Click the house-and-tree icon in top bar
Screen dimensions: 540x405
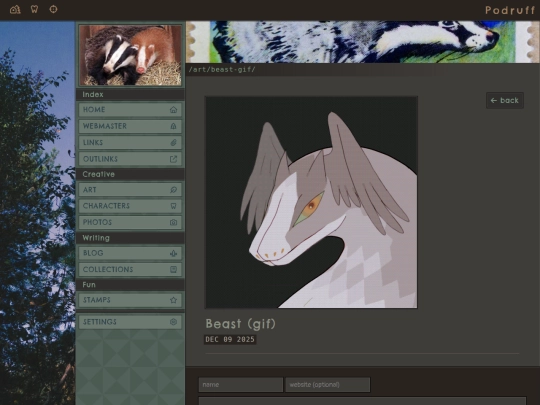pos(15,9)
